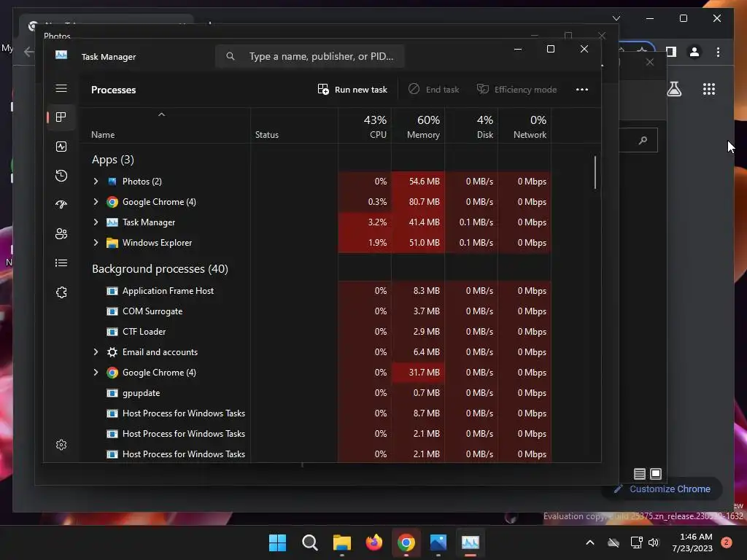
Task: Focus the Task Manager search field
Action: coord(309,56)
